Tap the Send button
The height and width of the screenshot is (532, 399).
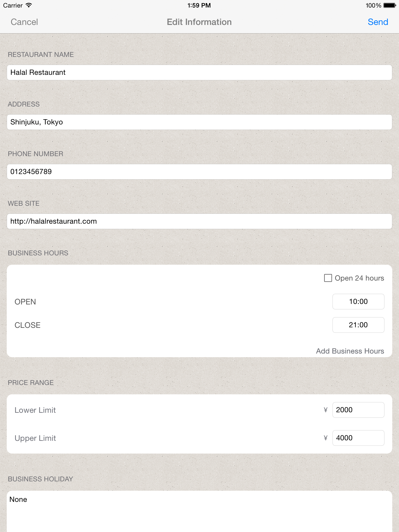click(378, 22)
